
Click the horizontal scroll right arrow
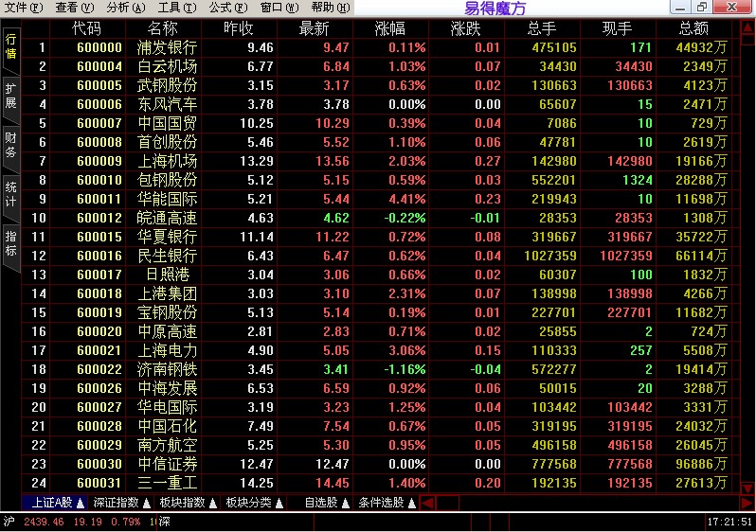[747, 503]
